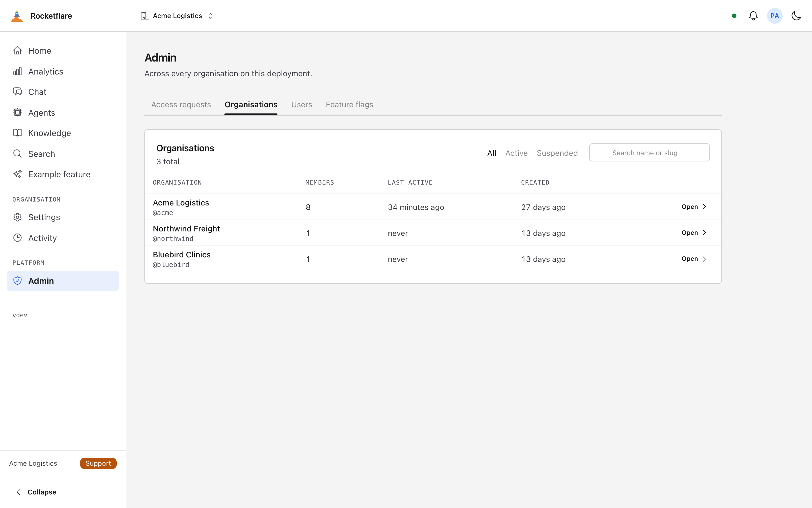
Task: Open the Northwind Freight organisation
Action: point(694,233)
